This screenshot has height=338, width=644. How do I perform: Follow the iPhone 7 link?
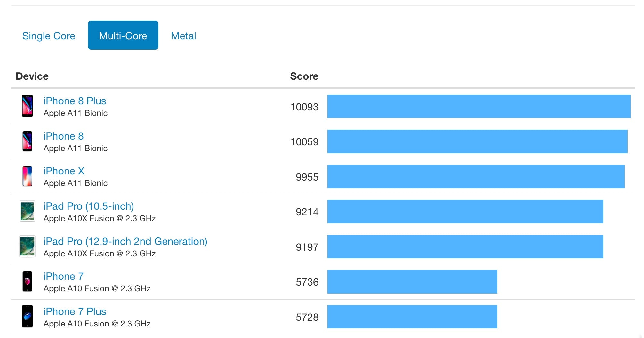pos(63,276)
